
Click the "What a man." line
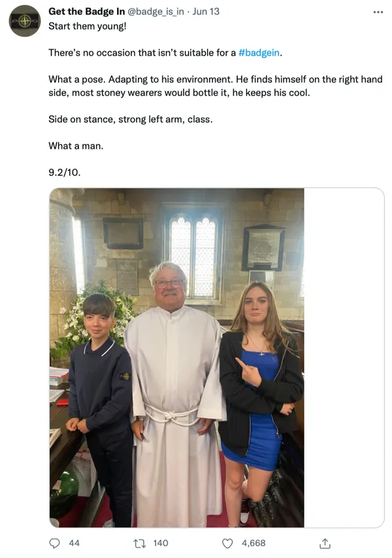pyautogui.click(x=76, y=146)
